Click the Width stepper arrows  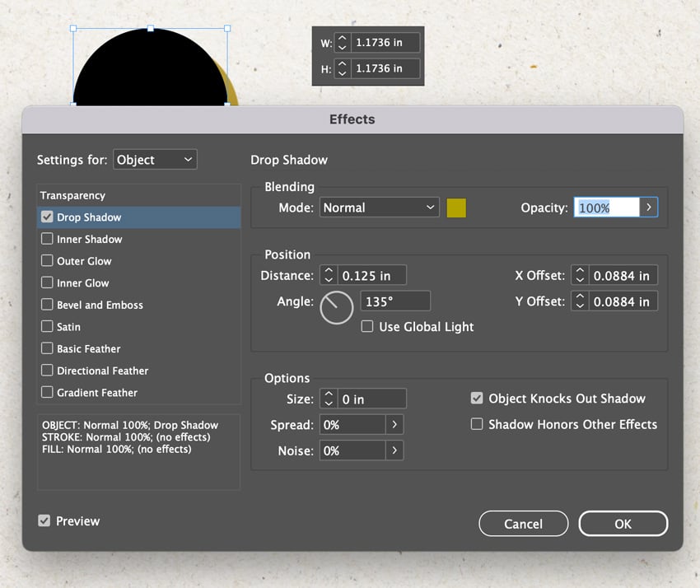[x=343, y=43]
